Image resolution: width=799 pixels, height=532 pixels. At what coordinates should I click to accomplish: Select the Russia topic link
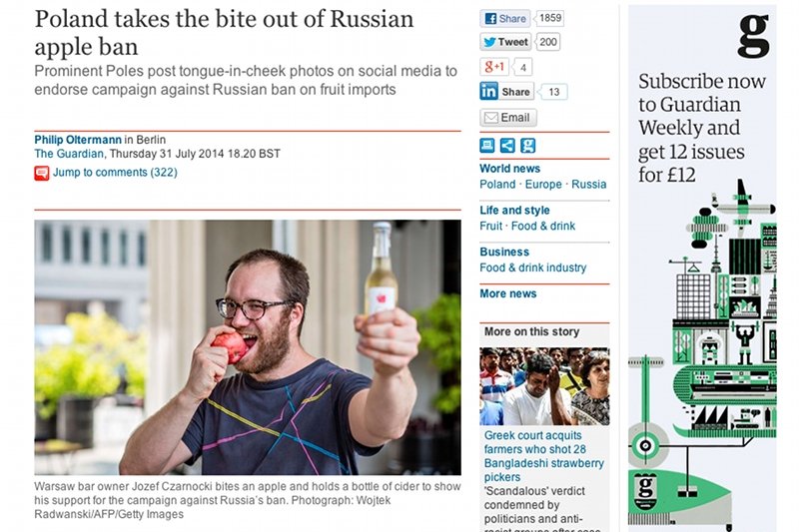point(588,185)
